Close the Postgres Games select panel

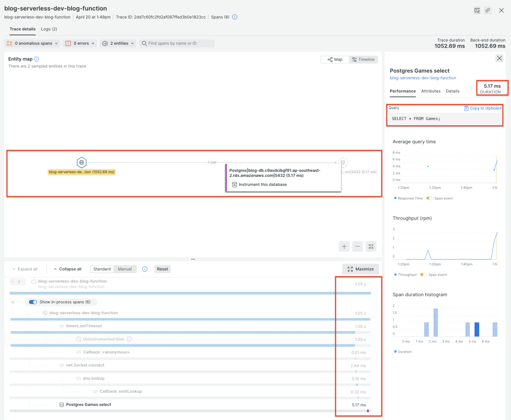click(499, 59)
